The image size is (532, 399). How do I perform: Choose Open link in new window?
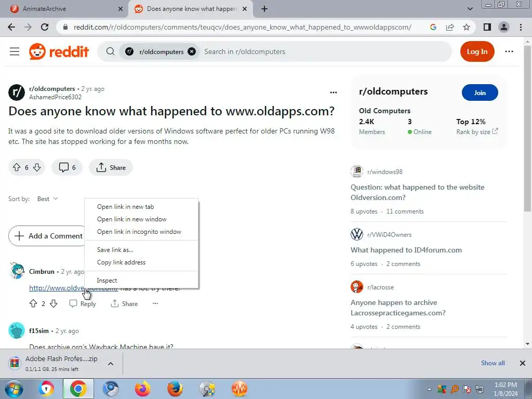click(x=141, y=219)
